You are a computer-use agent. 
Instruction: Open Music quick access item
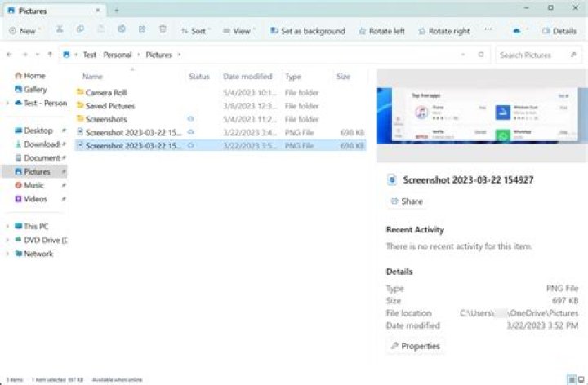(29, 185)
